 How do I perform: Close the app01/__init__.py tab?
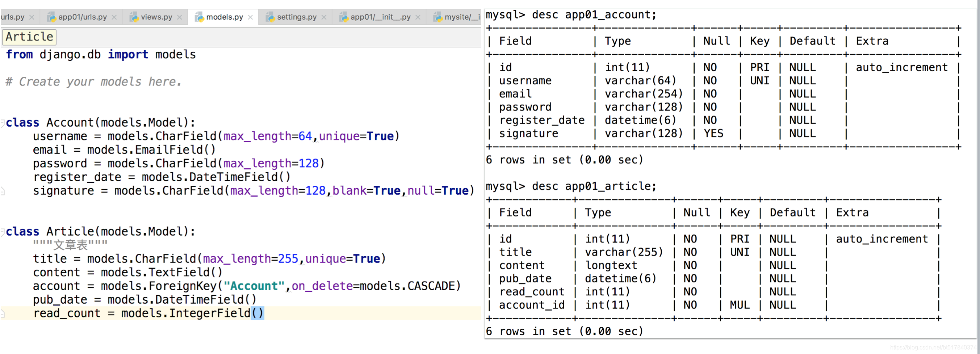click(x=418, y=17)
